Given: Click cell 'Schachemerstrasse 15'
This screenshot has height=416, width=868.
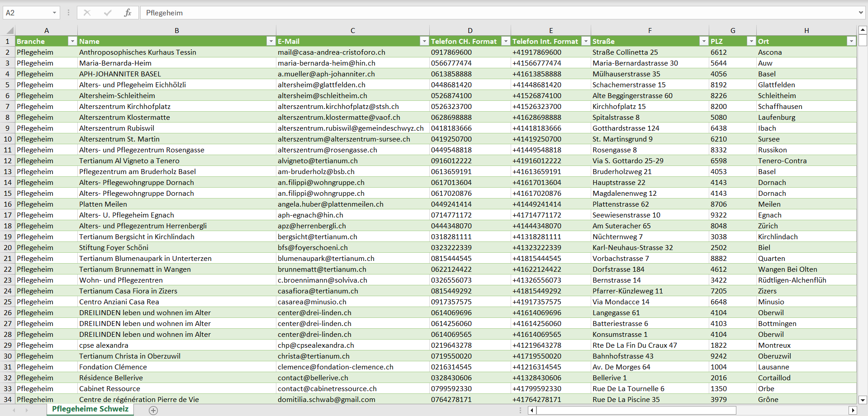Looking at the screenshot, I should pos(650,85).
